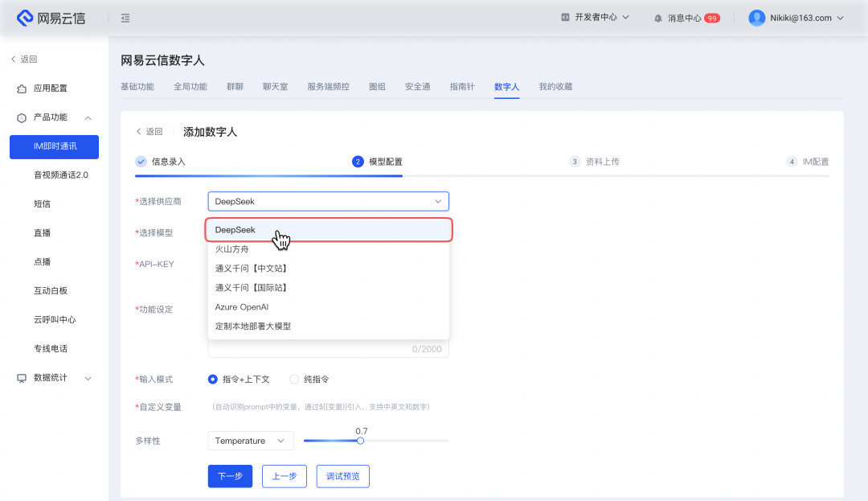Screen dimensions: 868x501
Task: Click the completed 信息录入 step checkmark
Action: pyautogui.click(x=141, y=161)
